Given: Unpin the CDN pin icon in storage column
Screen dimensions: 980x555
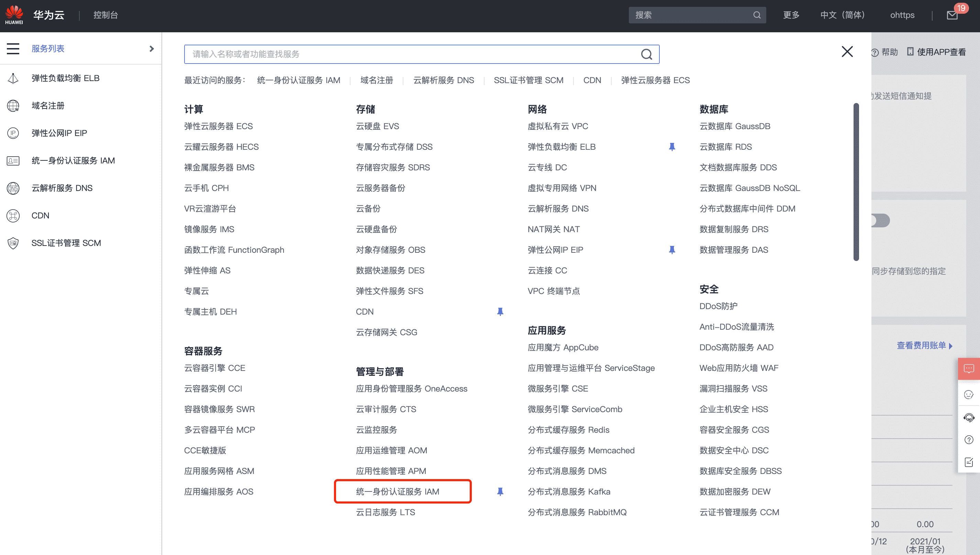Looking at the screenshot, I should pos(500,312).
